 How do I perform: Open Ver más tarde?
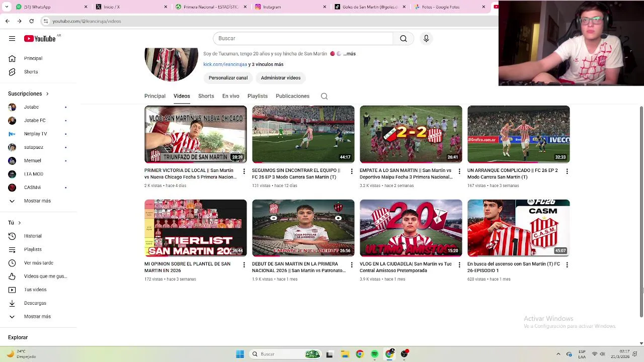38,263
